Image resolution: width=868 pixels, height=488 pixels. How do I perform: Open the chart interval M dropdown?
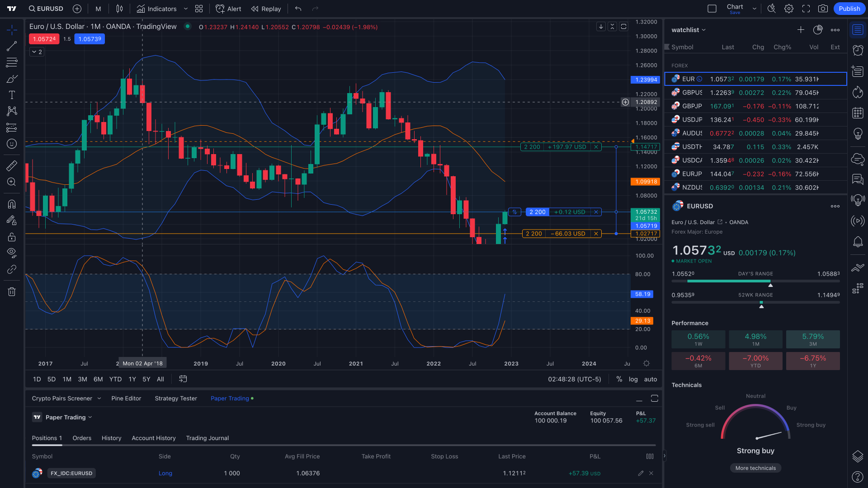point(98,9)
